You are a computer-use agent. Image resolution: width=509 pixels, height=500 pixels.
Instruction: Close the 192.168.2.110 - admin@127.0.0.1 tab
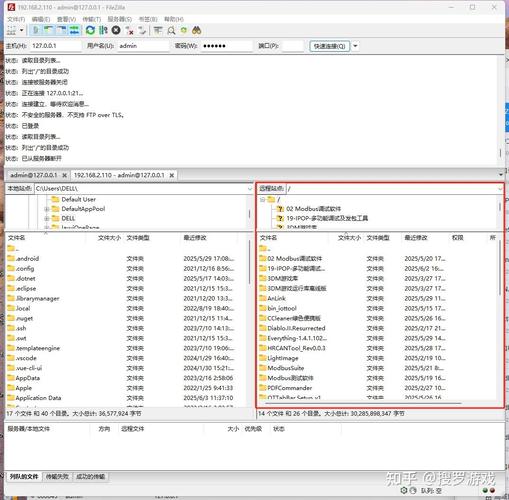coord(172,175)
